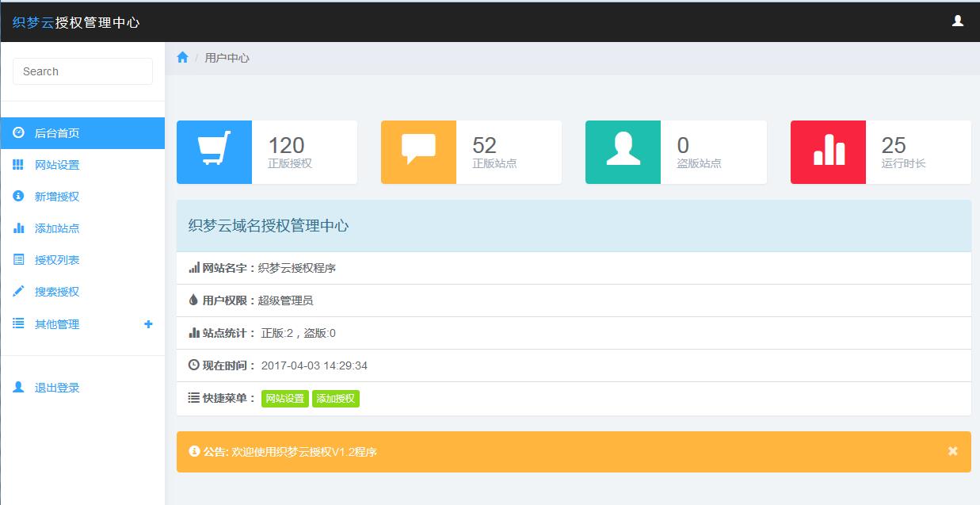Open 后台首页 in the sidebar
Image resolution: width=980 pixels, height=505 pixels.
pos(82,133)
